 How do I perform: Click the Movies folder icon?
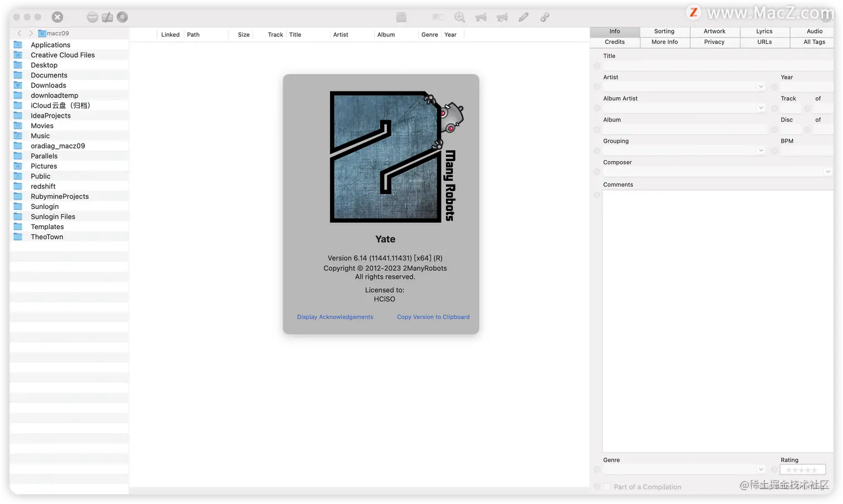(18, 125)
